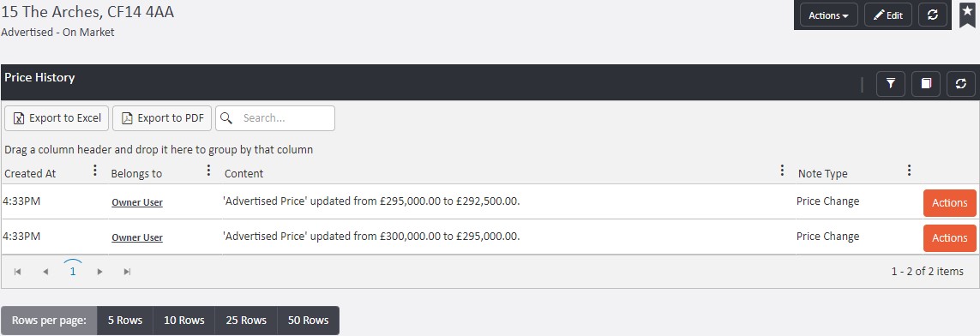Screen dimensions: 980x336
Task: Click the Search input field
Action: coord(275,118)
